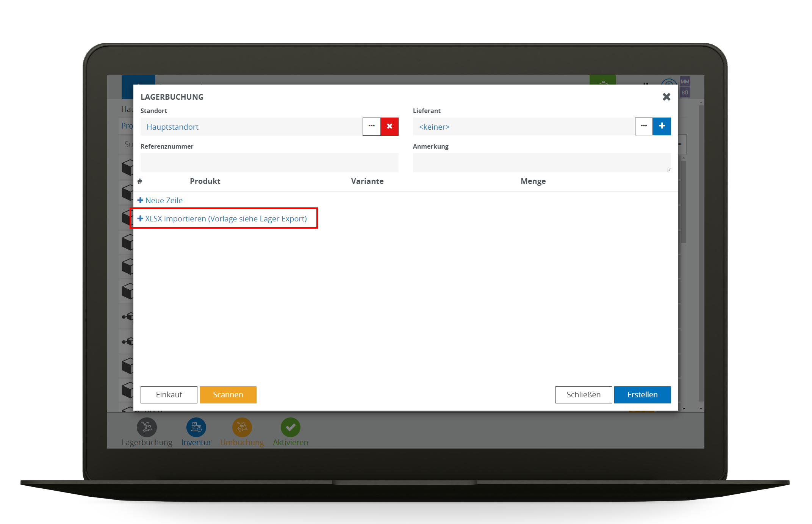Click the MM user badge at top right
The height and width of the screenshot is (524, 812).
point(684,82)
